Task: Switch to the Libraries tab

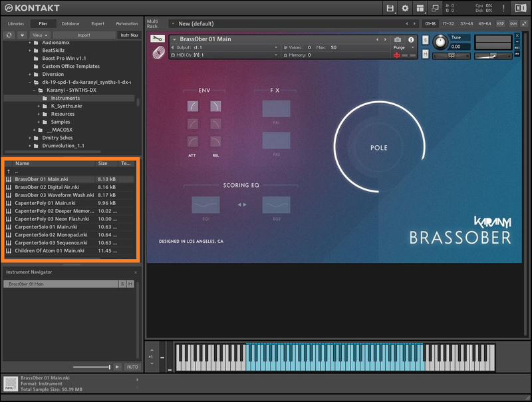Action: coord(15,23)
